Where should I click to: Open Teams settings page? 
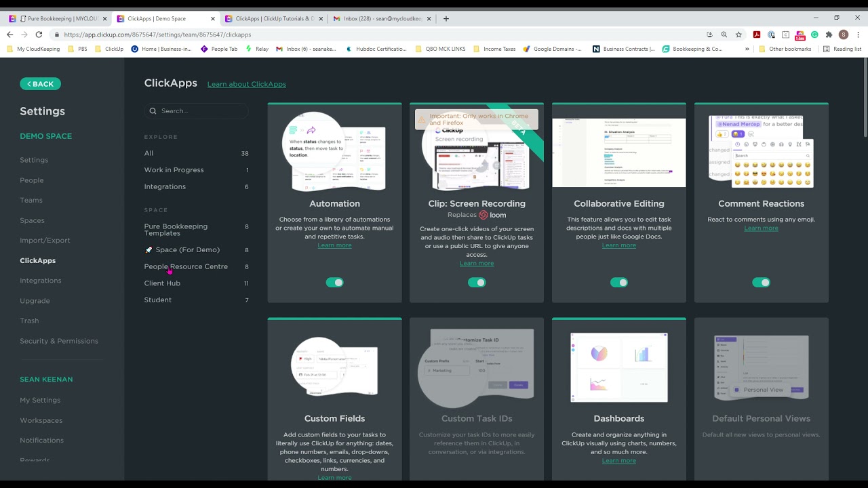[x=31, y=200]
